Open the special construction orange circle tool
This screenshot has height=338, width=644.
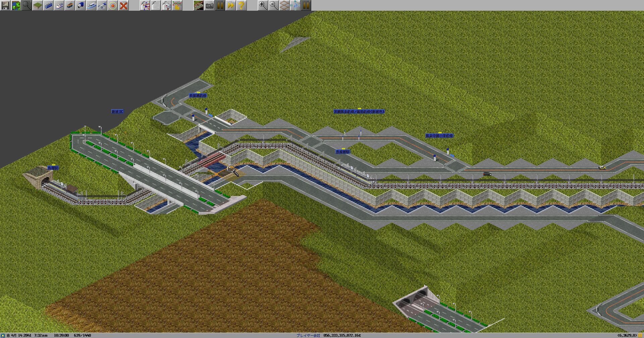tap(113, 5)
